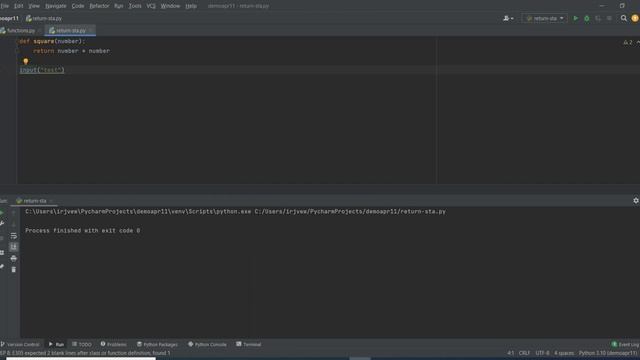Open the TODO tool window

pos(82,344)
